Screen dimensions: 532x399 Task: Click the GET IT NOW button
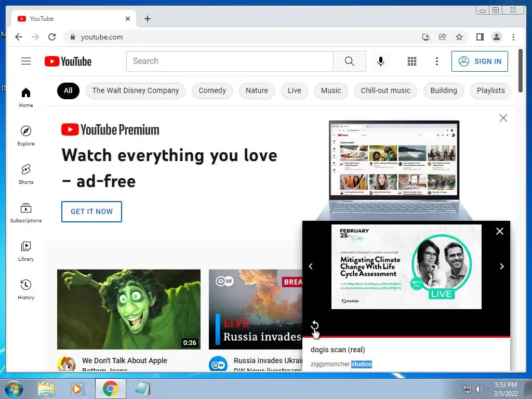pos(91,212)
